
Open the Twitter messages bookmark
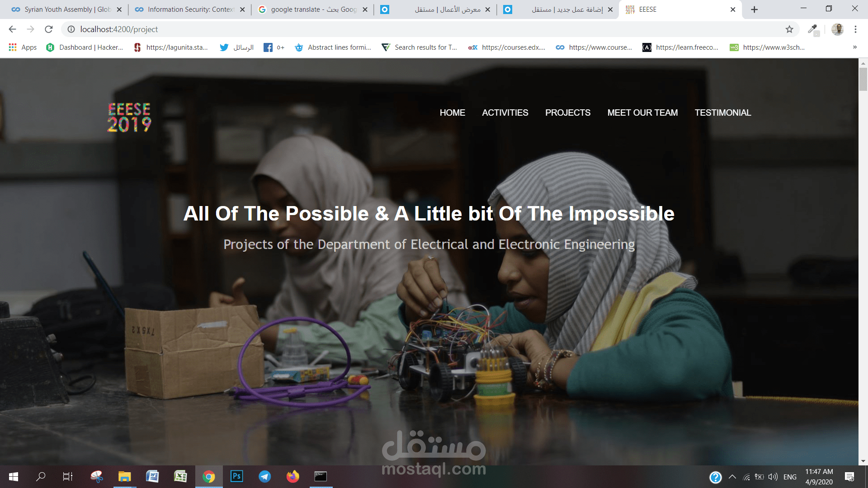click(x=236, y=47)
